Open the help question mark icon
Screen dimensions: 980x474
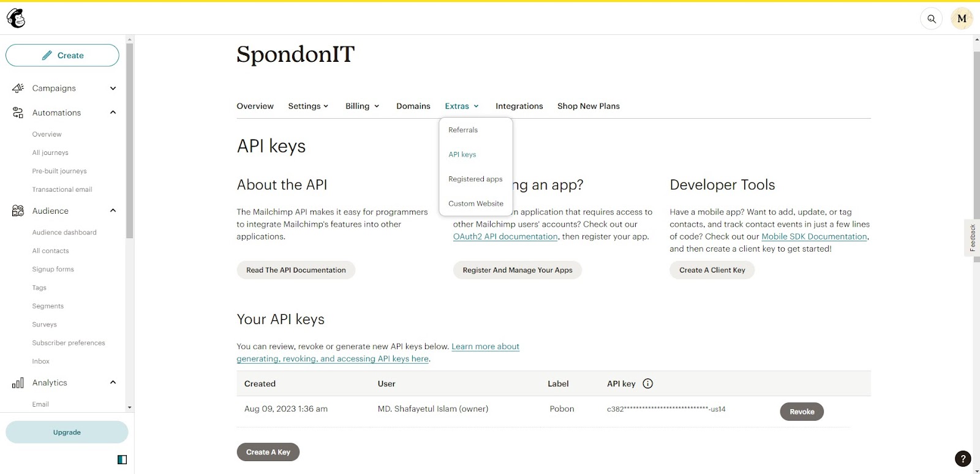pyautogui.click(x=962, y=458)
